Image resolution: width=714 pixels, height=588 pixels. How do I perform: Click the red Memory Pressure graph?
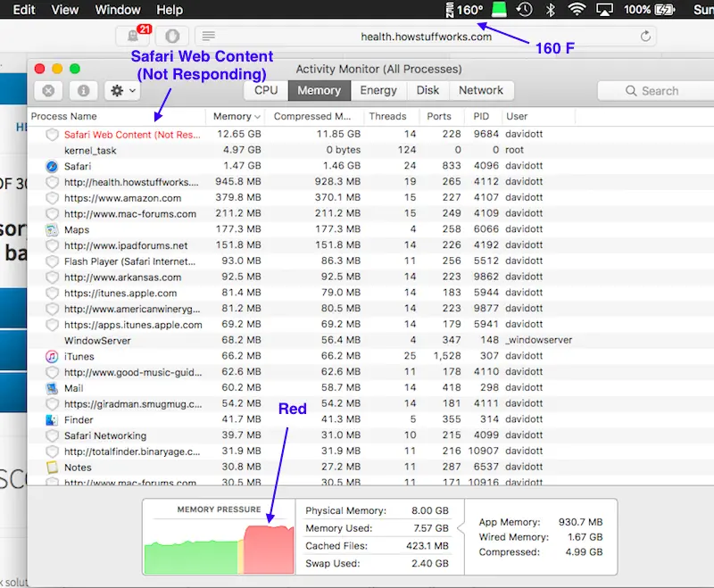tap(269, 548)
